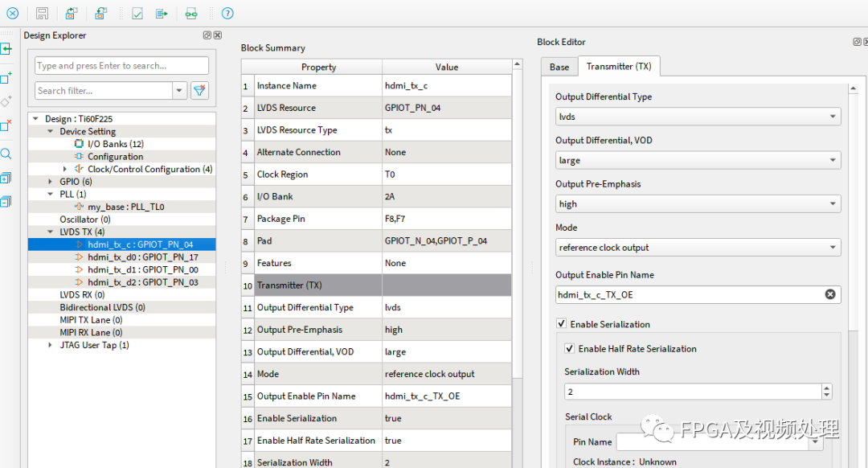Viewport: 868px width, 468px height.
Task: Click the Collapse All sidebar icon
Action: [x=6, y=202]
